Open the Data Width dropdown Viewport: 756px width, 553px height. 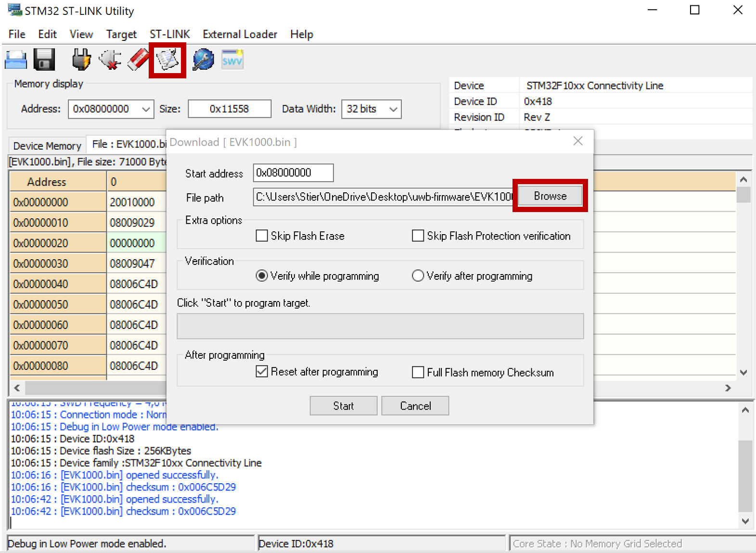[x=393, y=109]
